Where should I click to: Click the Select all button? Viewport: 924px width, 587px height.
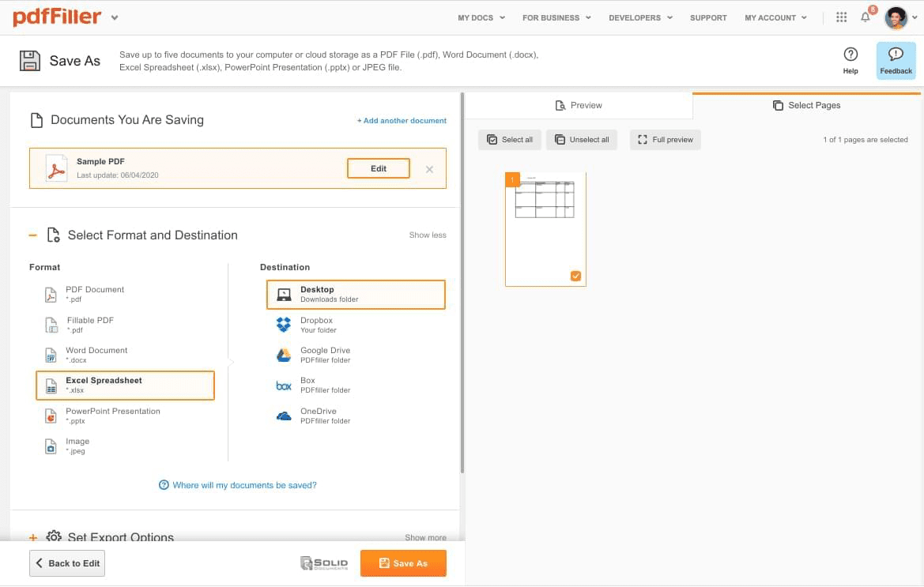pos(510,140)
